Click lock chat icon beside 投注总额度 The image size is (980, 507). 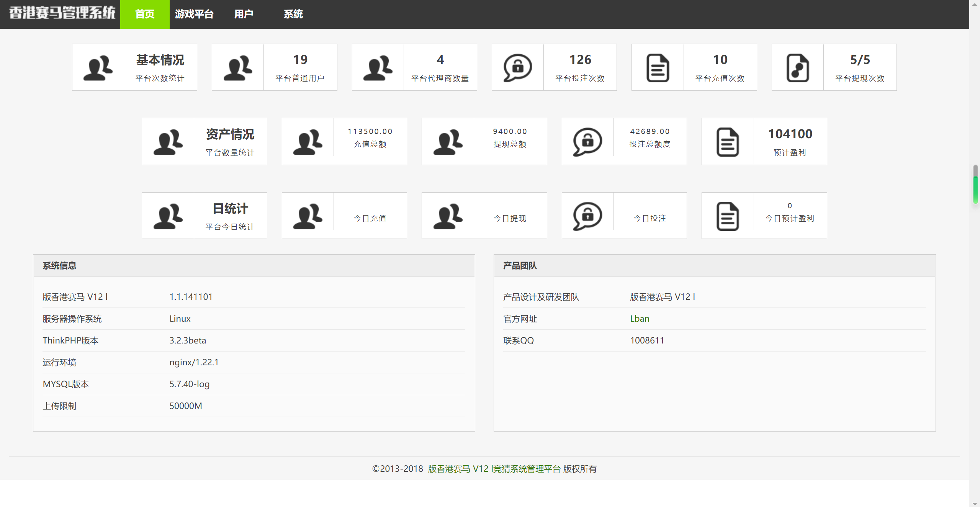[587, 142]
